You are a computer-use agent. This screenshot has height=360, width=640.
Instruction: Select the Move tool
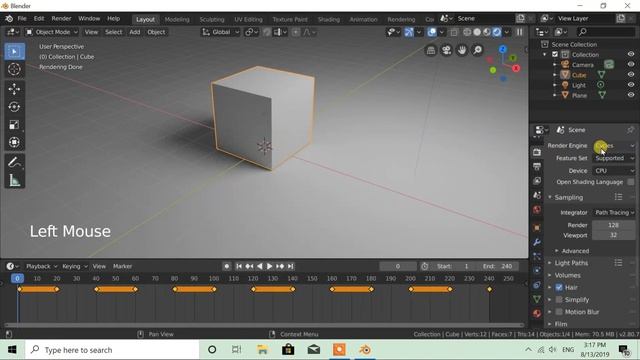[x=14, y=89]
